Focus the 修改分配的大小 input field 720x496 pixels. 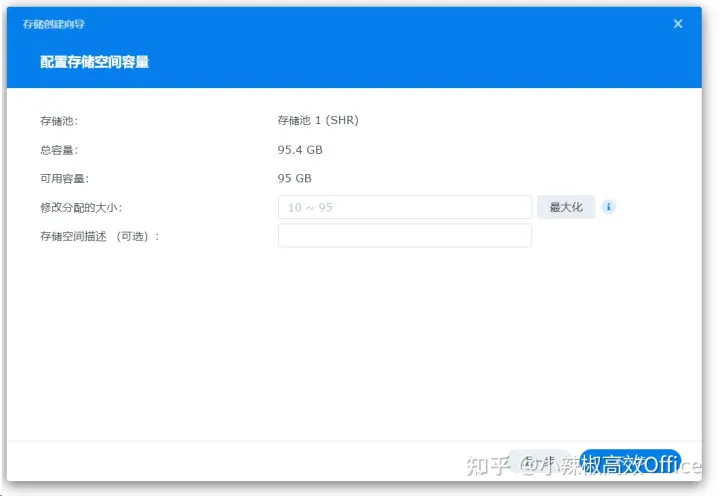point(405,207)
